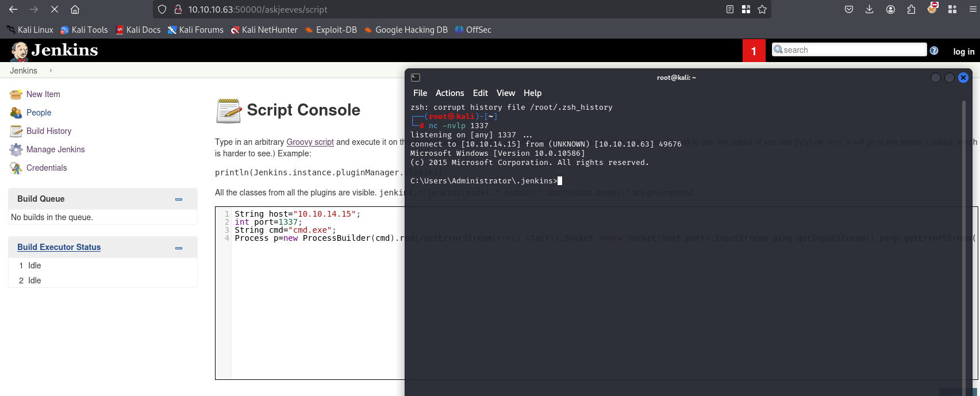
Task: Click the Build History notepad icon
Action: (16, 131)
